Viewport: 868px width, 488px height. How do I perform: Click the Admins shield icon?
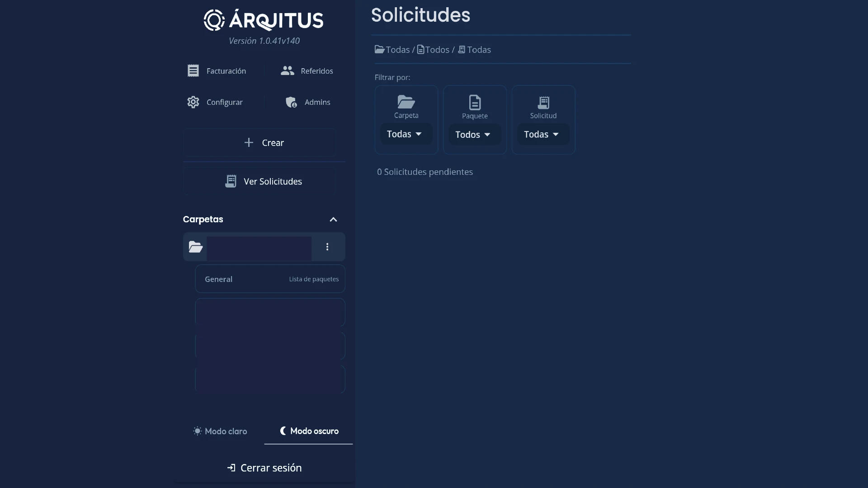point(291,102)
